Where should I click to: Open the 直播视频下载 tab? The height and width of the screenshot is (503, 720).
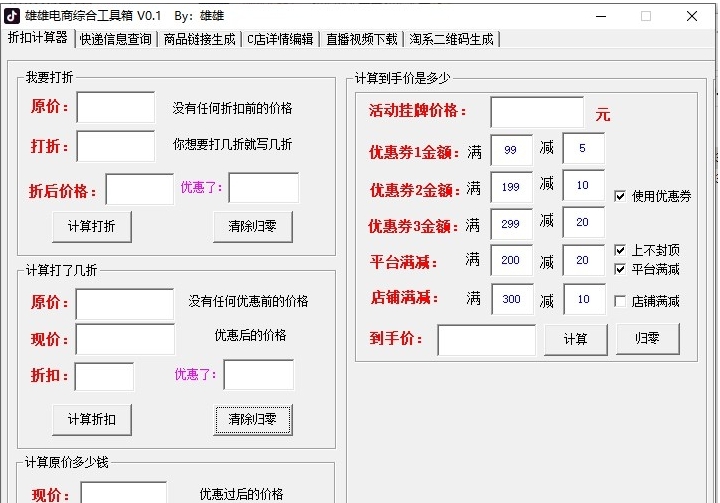361,39
